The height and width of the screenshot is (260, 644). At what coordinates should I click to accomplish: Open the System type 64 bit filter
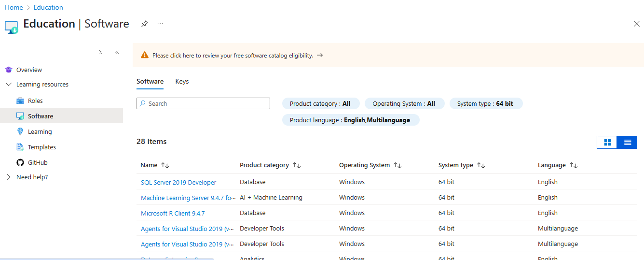[x=486, y=103]
